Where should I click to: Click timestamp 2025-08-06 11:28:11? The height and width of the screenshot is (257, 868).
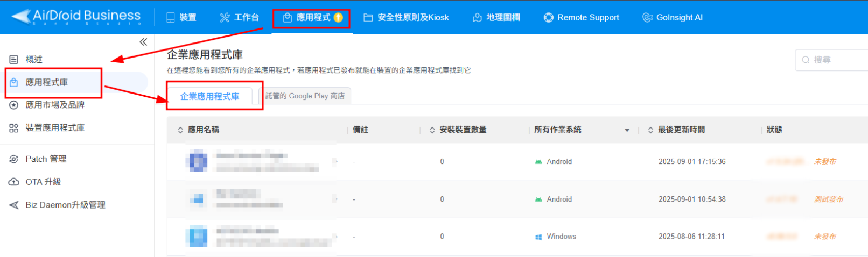[x=691, y=237]
